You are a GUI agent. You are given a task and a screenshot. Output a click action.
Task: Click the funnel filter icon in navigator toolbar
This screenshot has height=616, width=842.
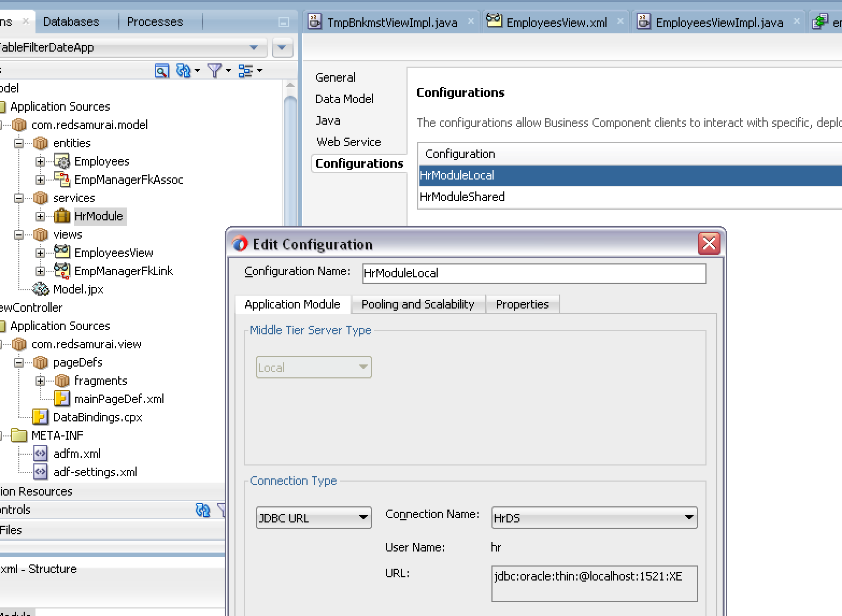click(215, 70)
